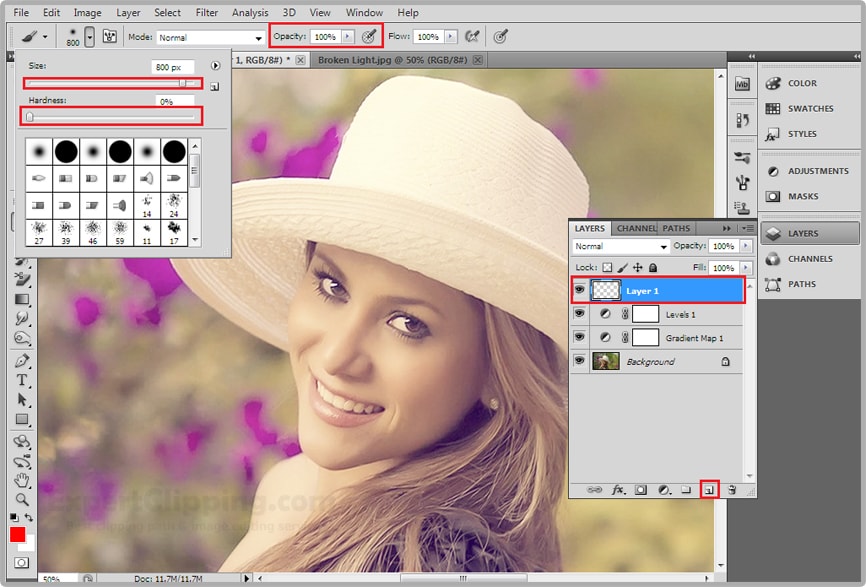This screenshot has width=866, height=587.
Task: Open the Adjustments panel button
Action: click(x=808, y=171)
